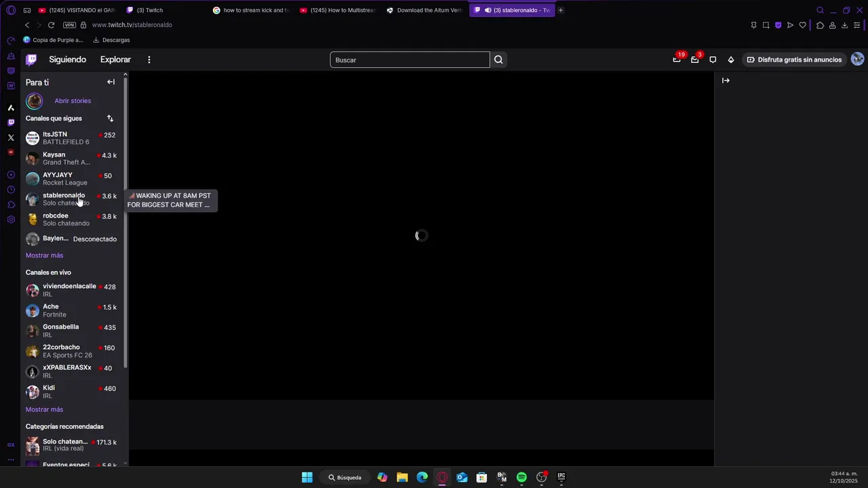
Task: Switch to How to Multistream YouTube tab
Action: [x=337, y=10]
